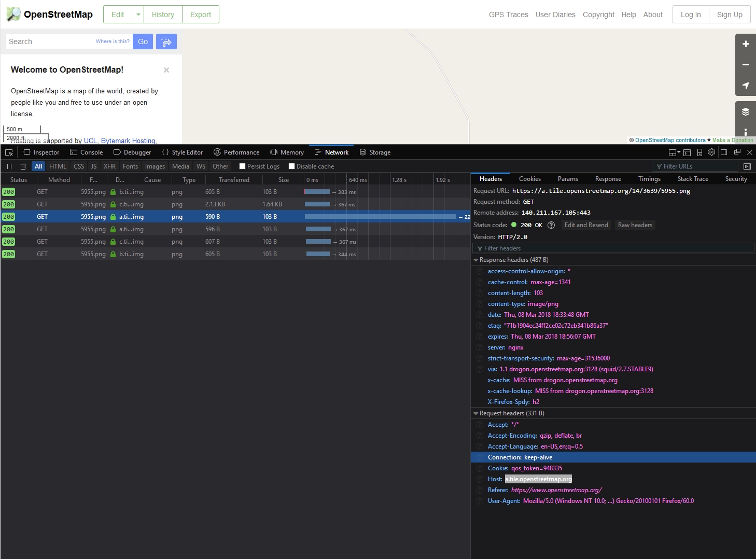Enable Persist Logs checkbox
Screen dimensions: 756x559
[x=242, y=166]
